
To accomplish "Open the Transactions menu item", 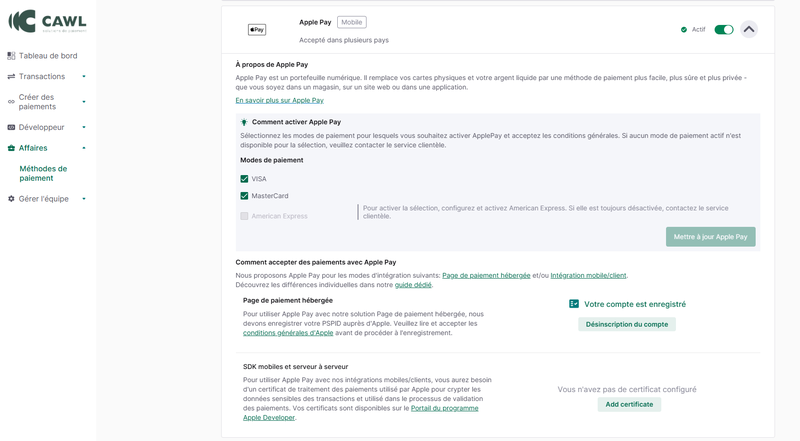I will pos(42,76).
